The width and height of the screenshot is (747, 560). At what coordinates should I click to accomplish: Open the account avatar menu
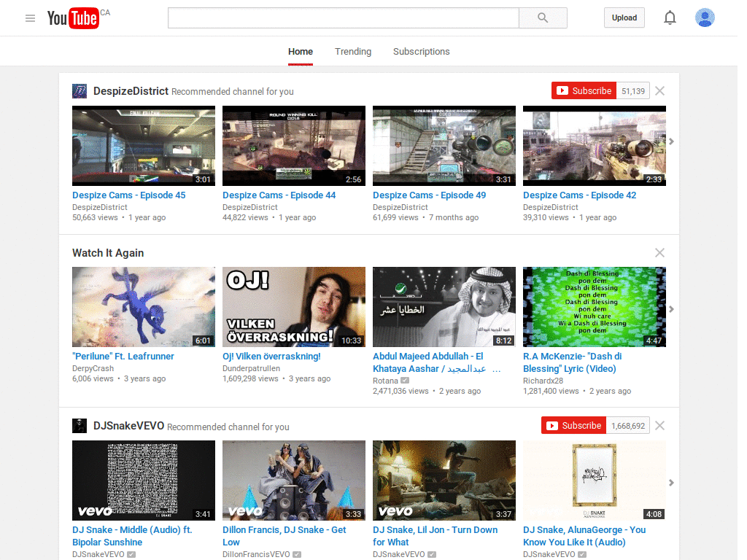[705, 18]
